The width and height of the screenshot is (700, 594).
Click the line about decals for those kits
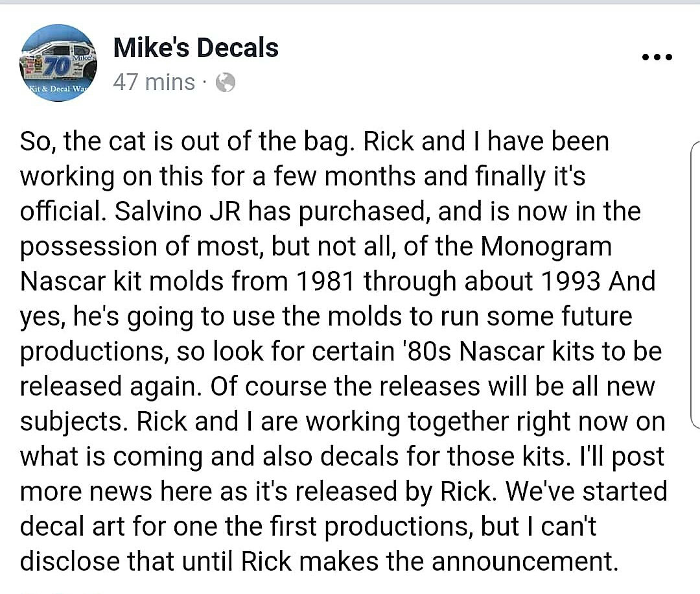click(342, 457)
